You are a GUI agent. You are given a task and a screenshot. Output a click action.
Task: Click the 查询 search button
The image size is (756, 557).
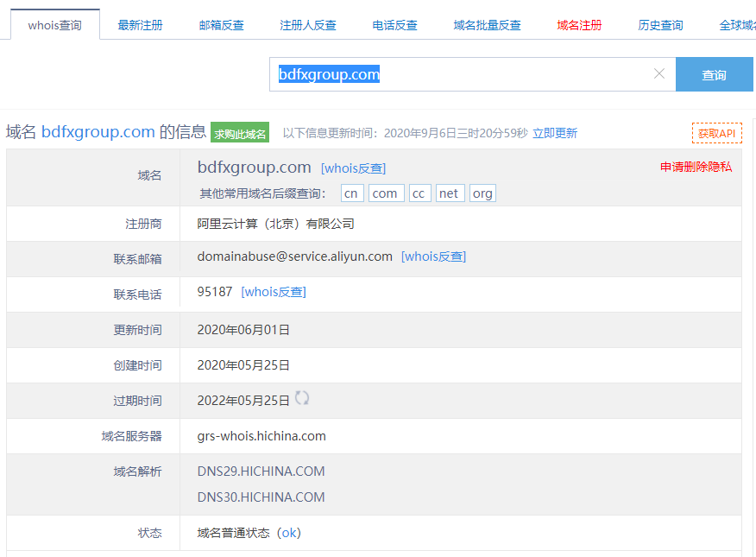click(x=714, y=75)
